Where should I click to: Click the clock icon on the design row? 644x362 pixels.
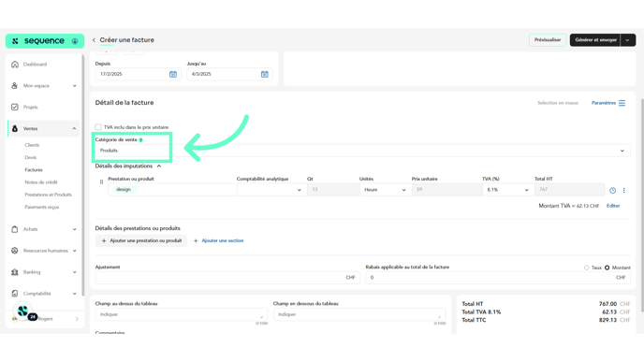point(612,191)
